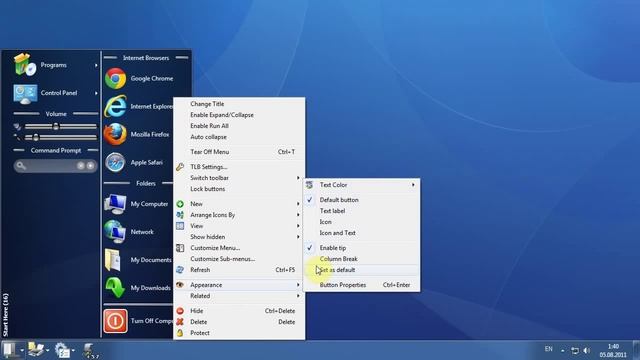Click the Customize Menu icon
Image resolution: width=640 pixels, height=360 pixels.
[x=180, y=248]
